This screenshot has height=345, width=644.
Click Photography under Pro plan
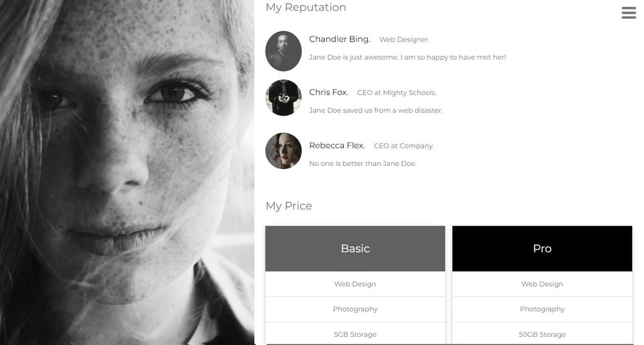[542, 309]
